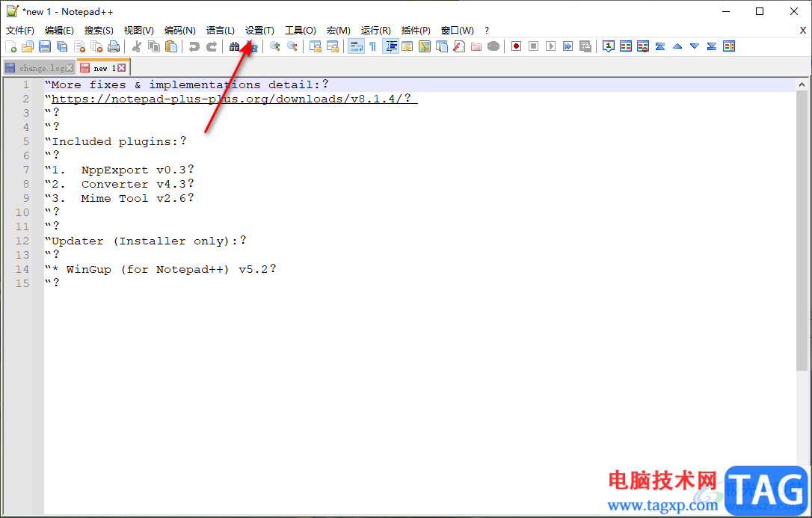Viewport: 812px width, 518px height.
Task: Click the Close All documents icon
Action: pos(96,46)
